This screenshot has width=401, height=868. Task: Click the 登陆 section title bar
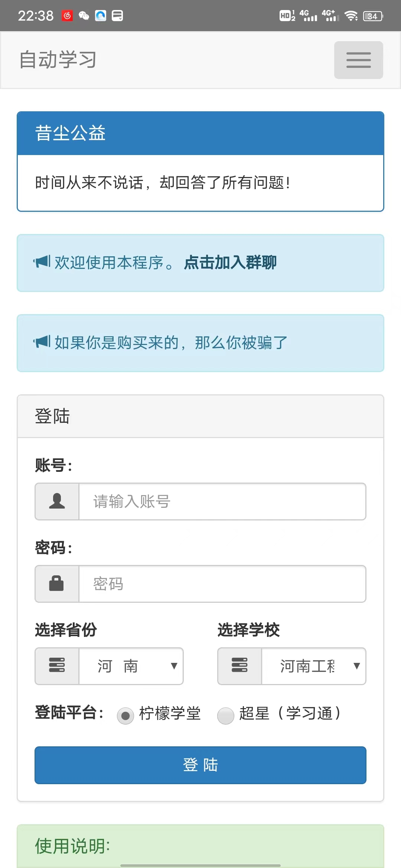200,416
